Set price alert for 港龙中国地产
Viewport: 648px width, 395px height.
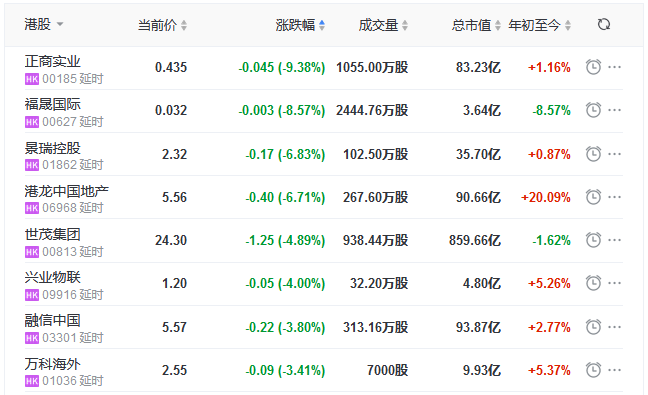pyautogui.click(x=593, y=197)
